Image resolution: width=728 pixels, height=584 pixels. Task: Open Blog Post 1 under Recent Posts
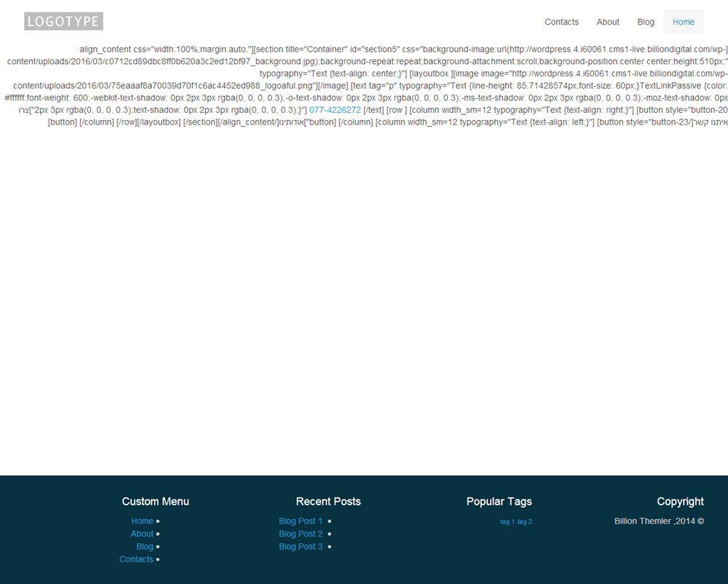point(301,521)
